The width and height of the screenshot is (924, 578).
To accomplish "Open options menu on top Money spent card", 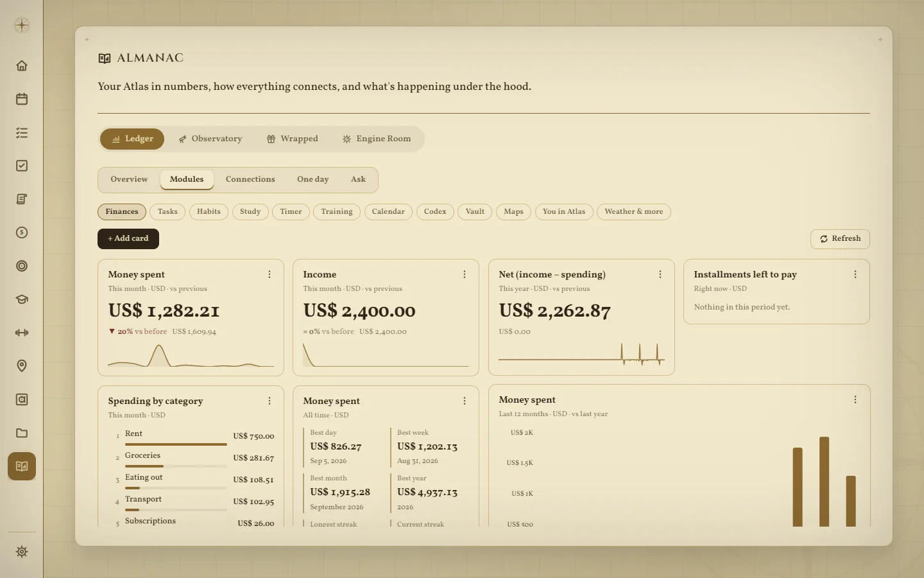I will coord(269,274).
